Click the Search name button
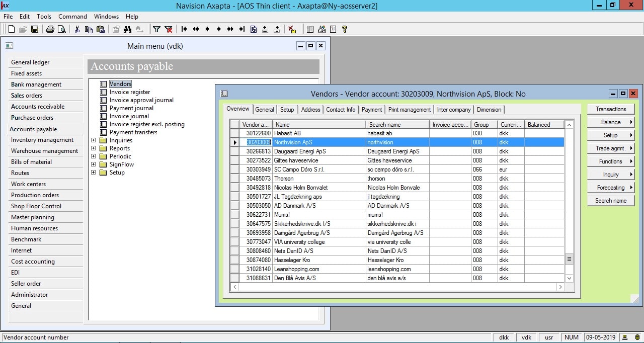Viewport: 644px width, 343px height. coord(611,201)
